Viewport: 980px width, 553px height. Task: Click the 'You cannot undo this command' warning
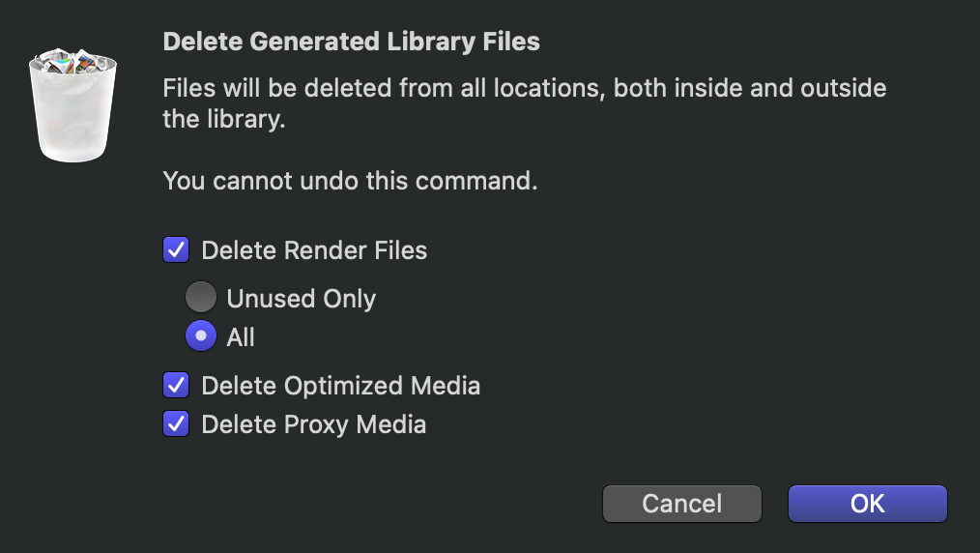coord(350,181)
